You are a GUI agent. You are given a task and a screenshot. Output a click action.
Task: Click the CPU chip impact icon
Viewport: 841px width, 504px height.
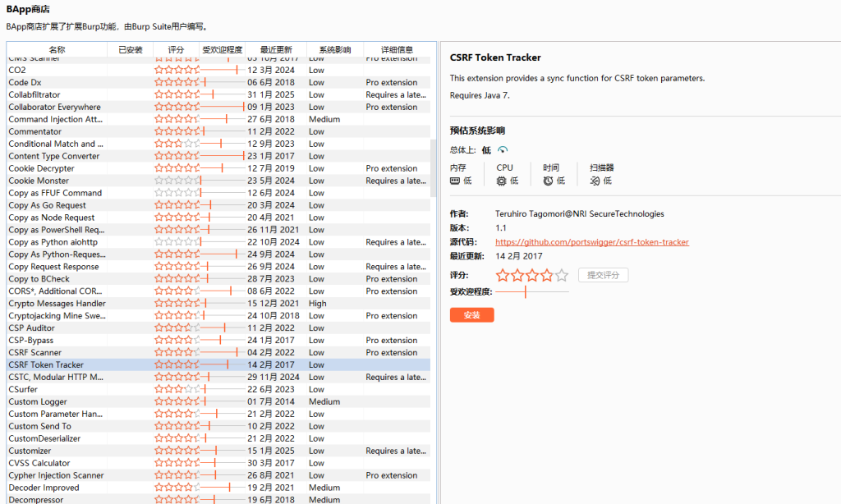pyautogui.click(x=501, y=181)
